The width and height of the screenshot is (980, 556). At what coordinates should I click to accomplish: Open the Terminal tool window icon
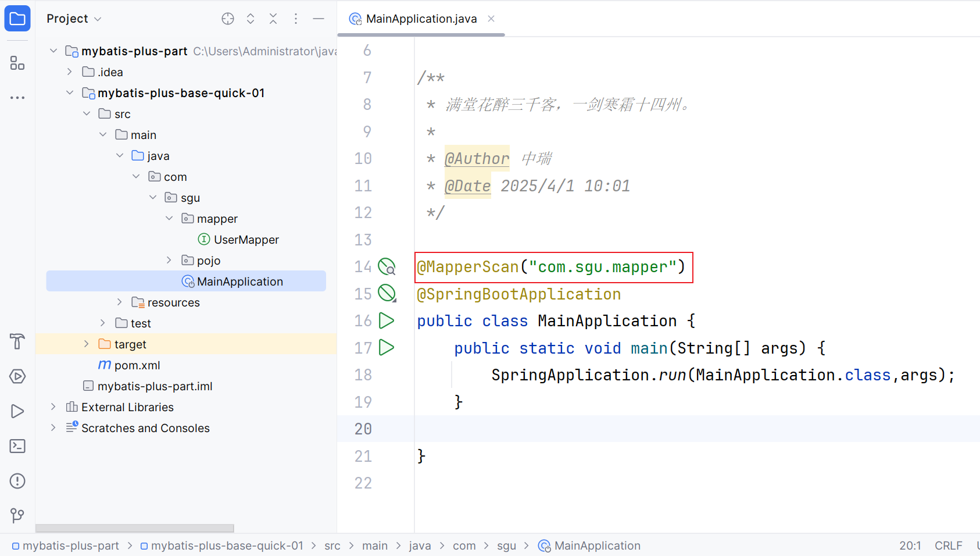click(17, 446)
